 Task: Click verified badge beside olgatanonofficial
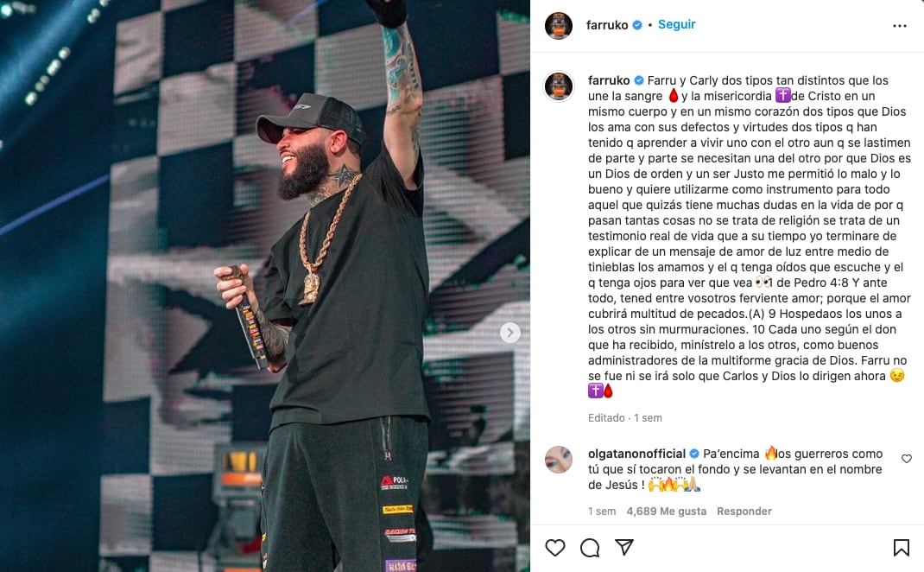pos(694,454)
